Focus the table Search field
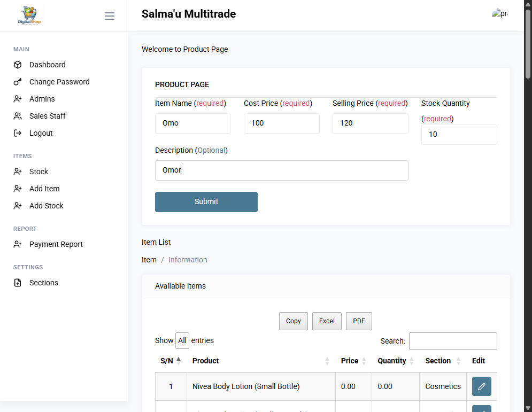The height and width of the screenshot is (412, 532). (453, 341)
